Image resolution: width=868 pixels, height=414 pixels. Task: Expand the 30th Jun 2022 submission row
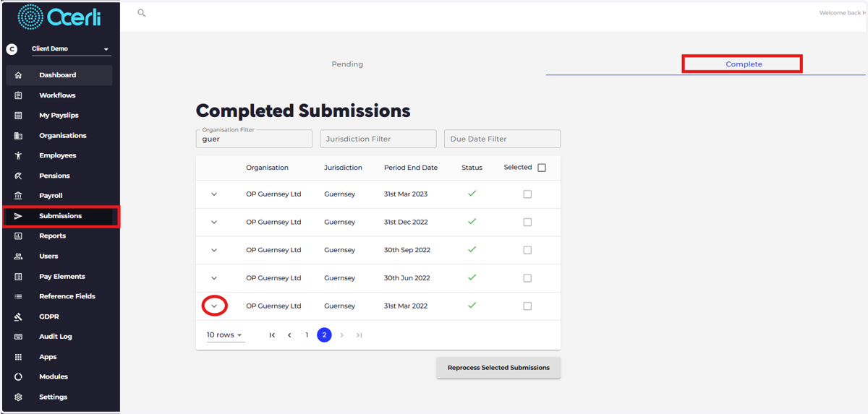pyautogui.click(x=214, y=278)
